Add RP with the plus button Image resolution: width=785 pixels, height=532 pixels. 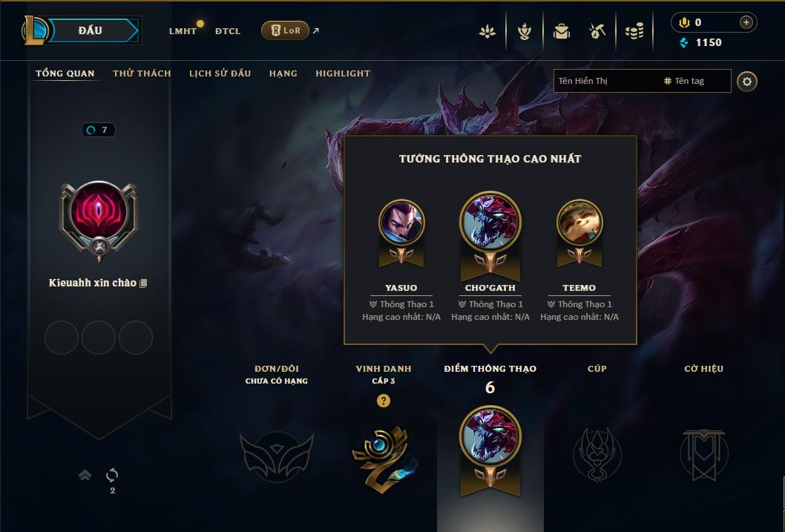[x=746, y=22]
